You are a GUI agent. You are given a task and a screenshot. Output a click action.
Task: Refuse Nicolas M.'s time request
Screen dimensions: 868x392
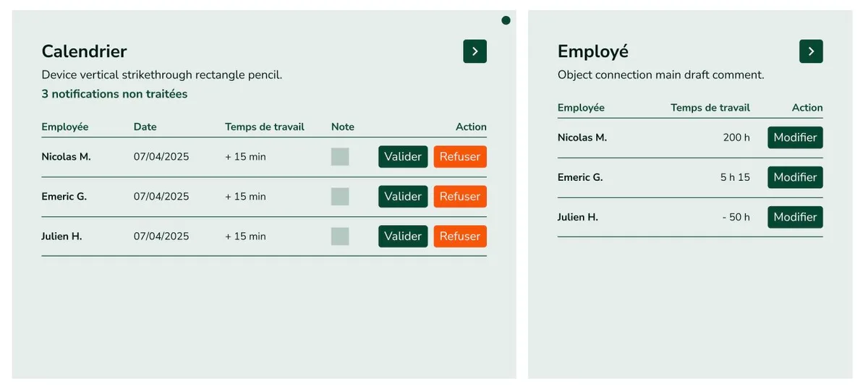[x=460, y=157]
